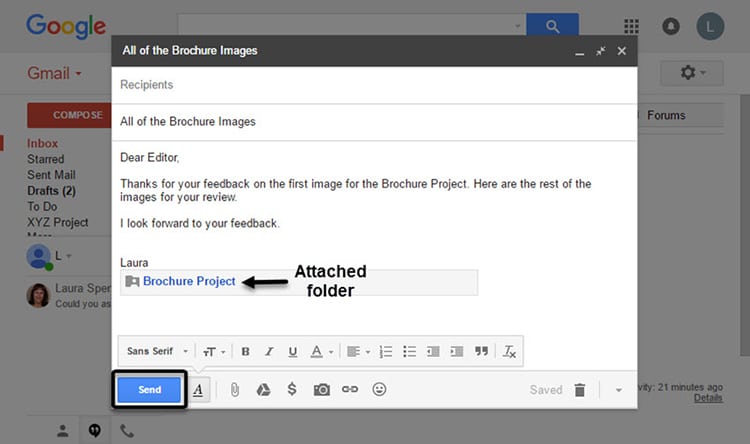Insert a bulleted list
Image resolution: width=750 pixels, height=444 pixels.
pyautogui.click(x=409, y=352)
